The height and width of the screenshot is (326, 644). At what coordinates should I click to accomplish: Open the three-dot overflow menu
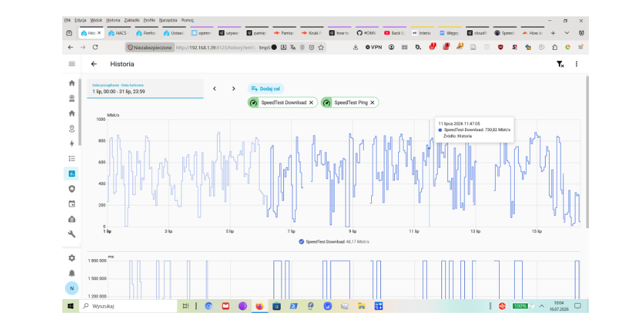point(576,64)
